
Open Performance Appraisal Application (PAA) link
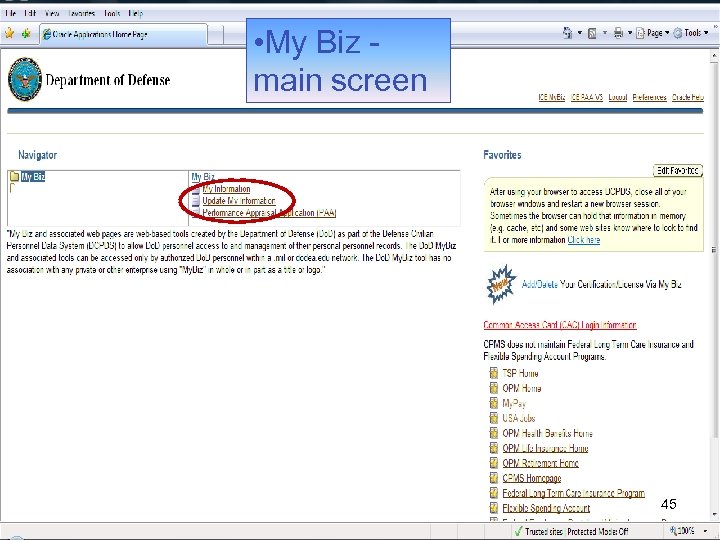[x=270, y=213]
